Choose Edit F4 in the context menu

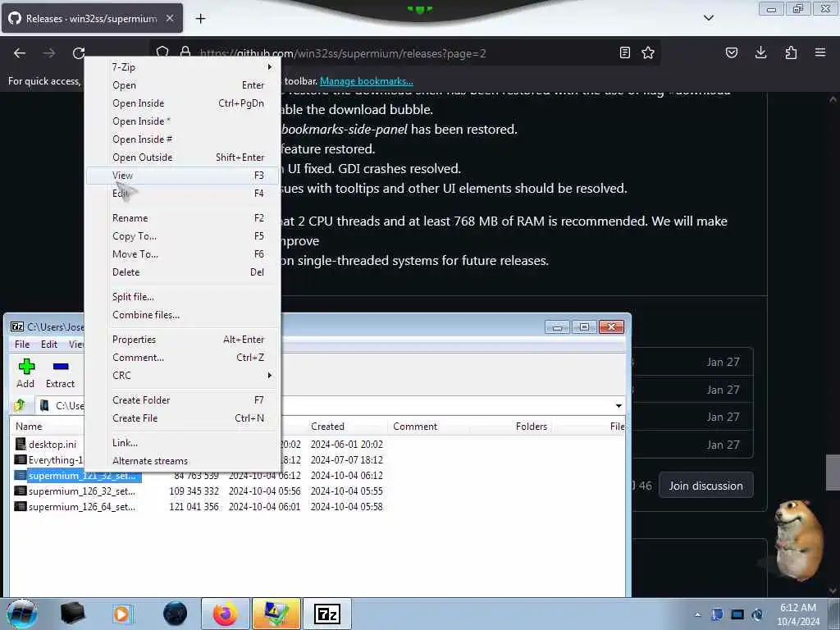[x=183, y=194]
